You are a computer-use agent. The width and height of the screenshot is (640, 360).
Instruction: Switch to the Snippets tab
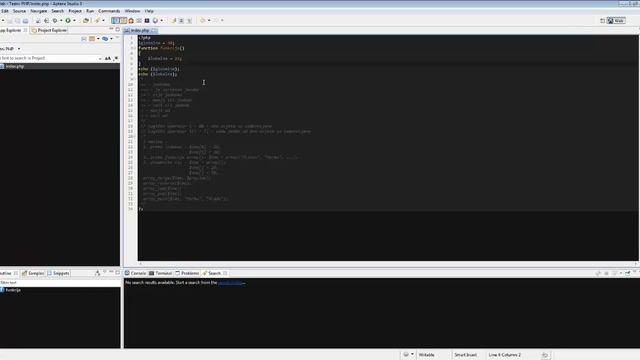(58, 273)
